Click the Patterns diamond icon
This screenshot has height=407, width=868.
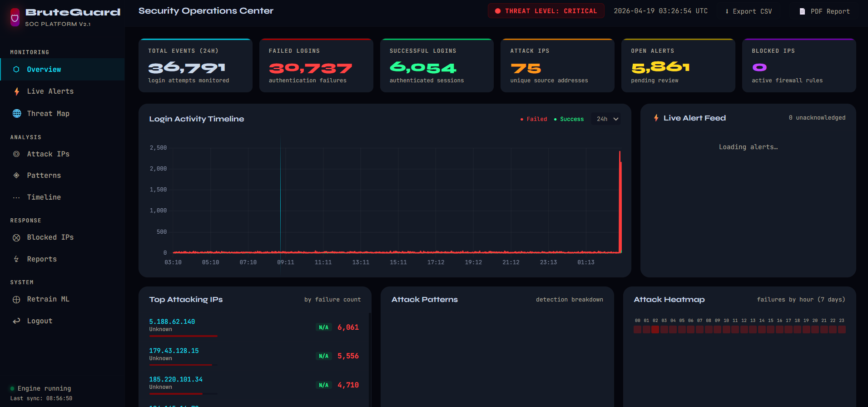coord(16,176)
